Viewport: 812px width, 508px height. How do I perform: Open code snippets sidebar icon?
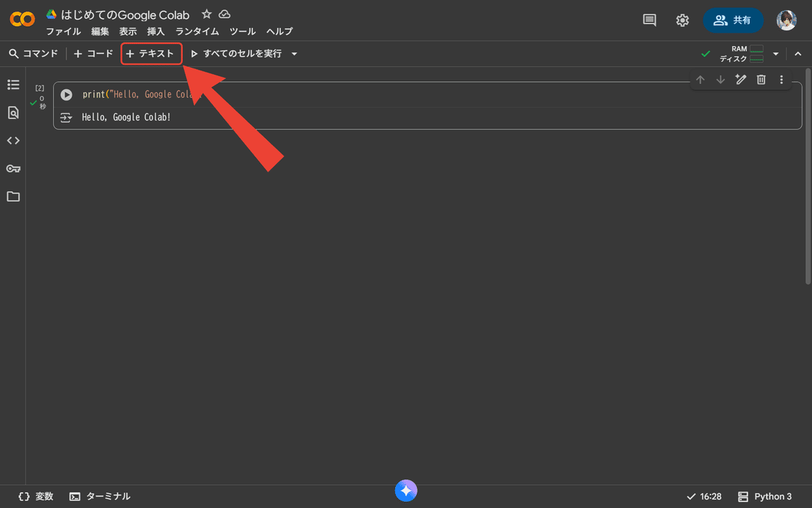[x=13, y=141]
